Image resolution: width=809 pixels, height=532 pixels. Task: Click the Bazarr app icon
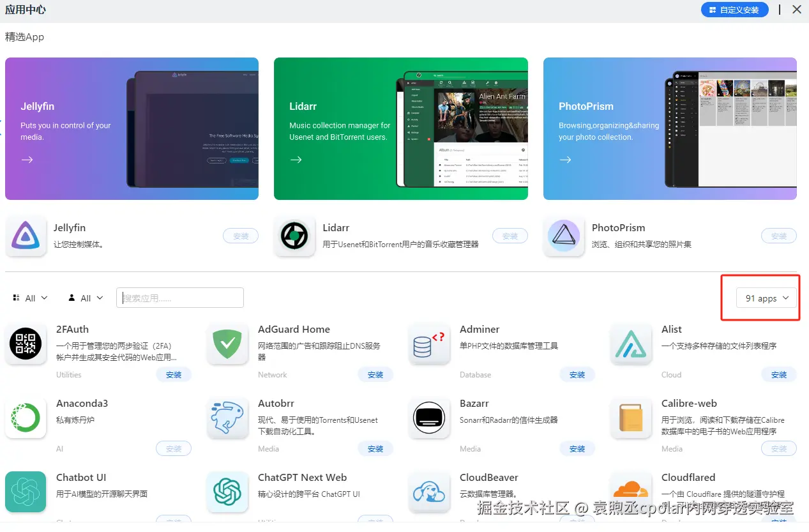tap(429, 418)
